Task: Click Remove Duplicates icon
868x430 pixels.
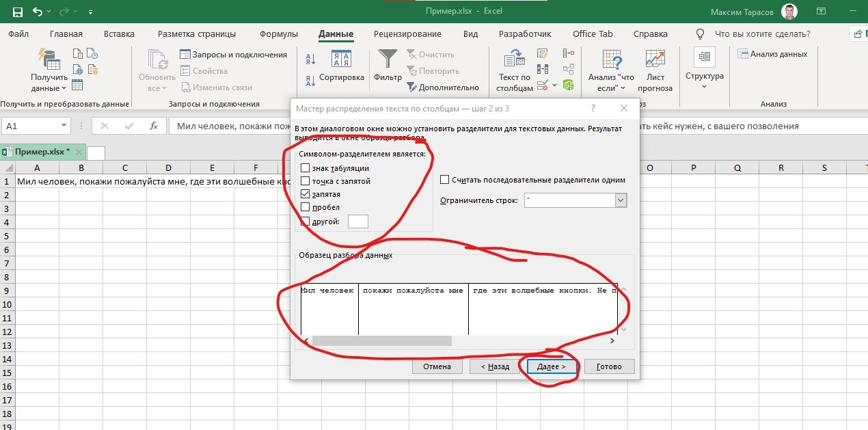Action: point(543,69)
